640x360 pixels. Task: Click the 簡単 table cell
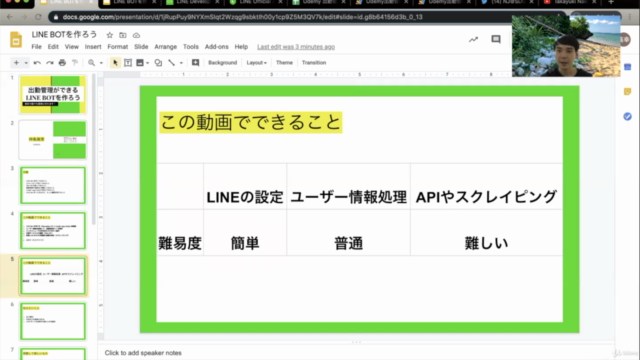click(x=245, y=233)
